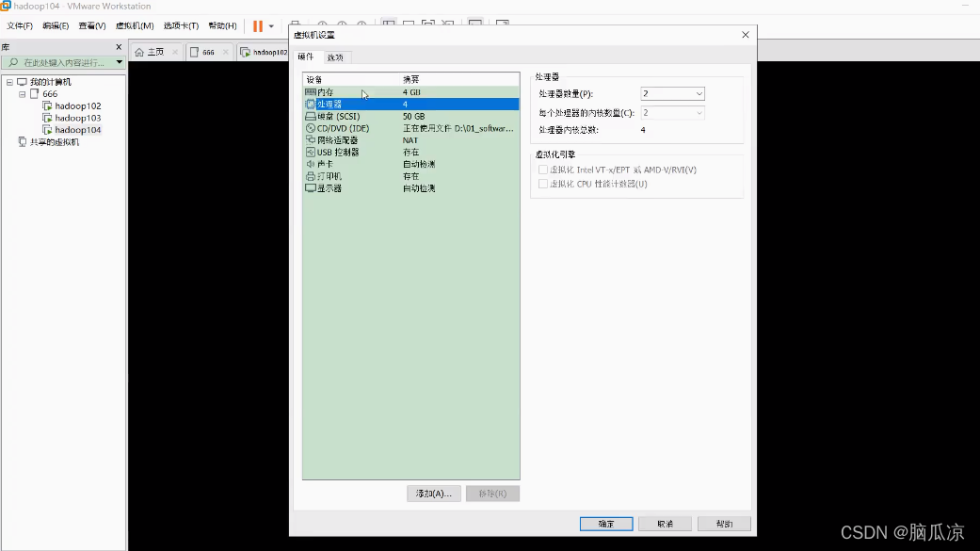Viewport: 980px width, 551px height.
Task: Click the 取消 cancel button
Action: (665, 524)
